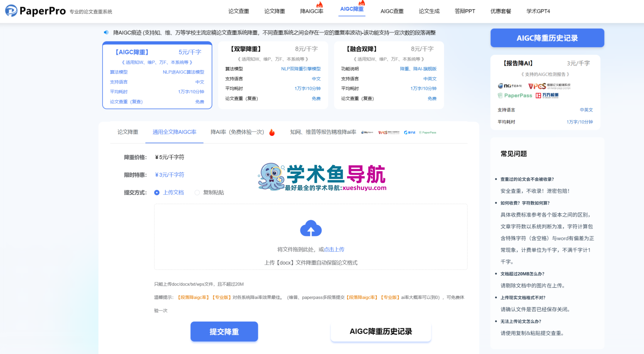644x354 pixels.
Task: Click NLP双降重引擎模型 in the 双擎降重 card
Action: 301,69
